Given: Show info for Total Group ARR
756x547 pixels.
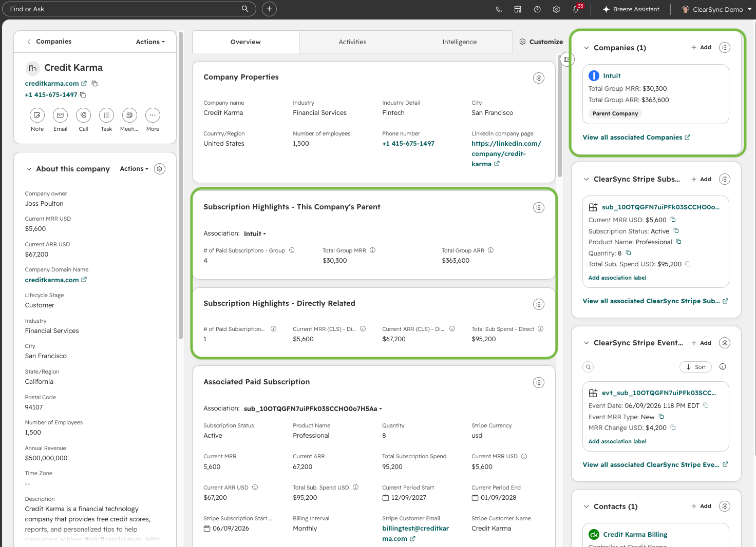Looking at the screenshot, I should tap(490, 250).
